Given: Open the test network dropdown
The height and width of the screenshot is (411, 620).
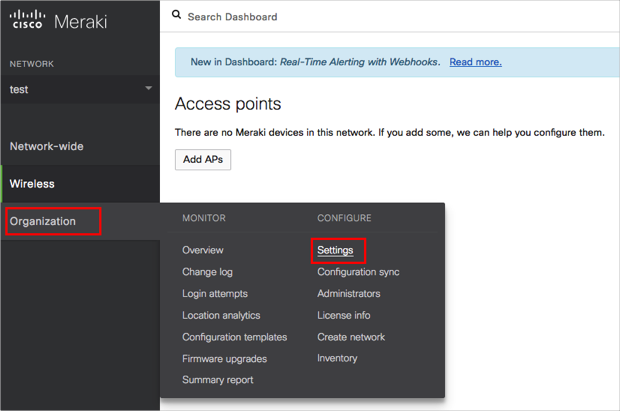Looking at the screenshot, I should 80,89.
